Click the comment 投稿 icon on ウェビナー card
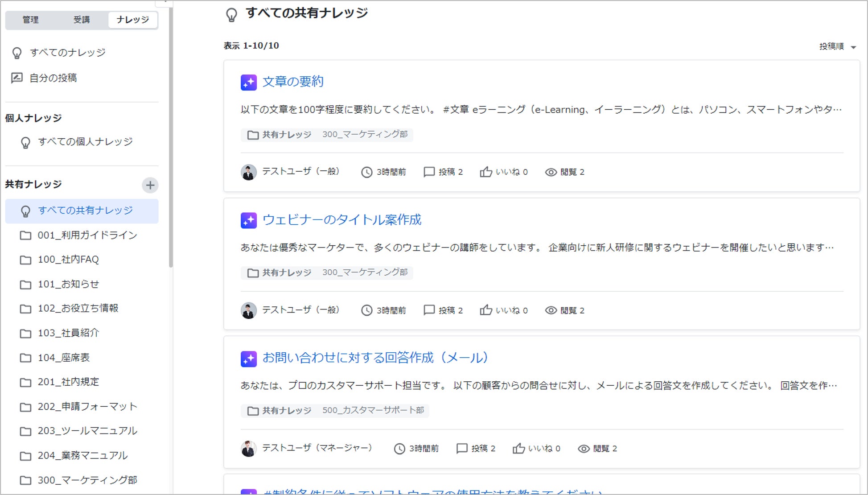 429,310
